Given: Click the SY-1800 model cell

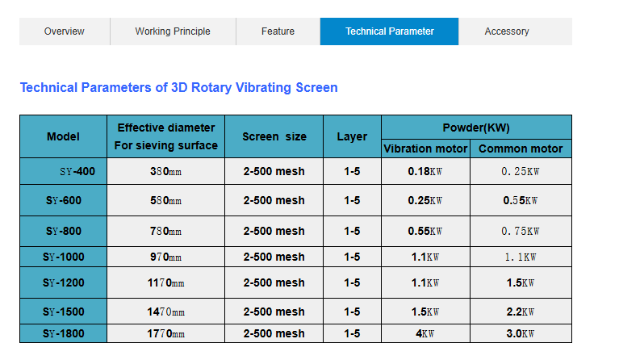Looking at the screenshot, I should point(63,333).
